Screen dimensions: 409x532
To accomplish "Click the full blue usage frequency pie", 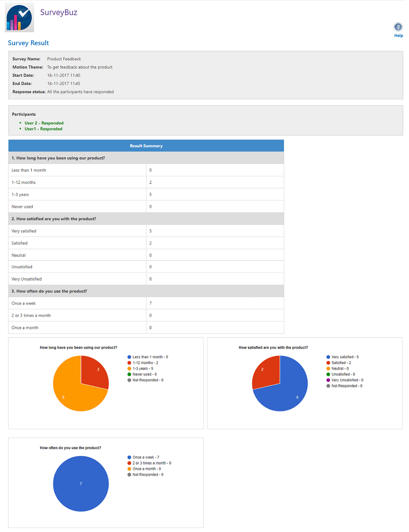I will click(x=81, y=484).
